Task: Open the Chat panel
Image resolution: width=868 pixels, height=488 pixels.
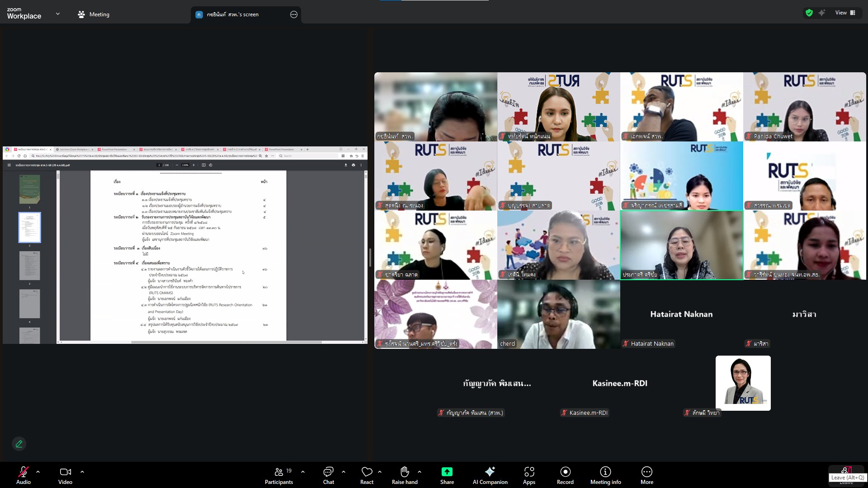Action: 328,472
